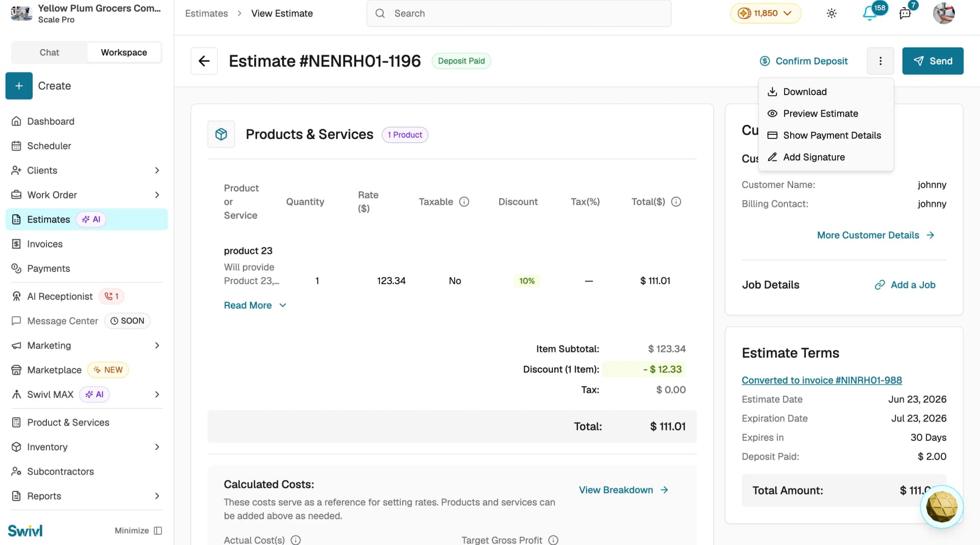Select Preview Estimate menu entry

[x=826, y=113]
